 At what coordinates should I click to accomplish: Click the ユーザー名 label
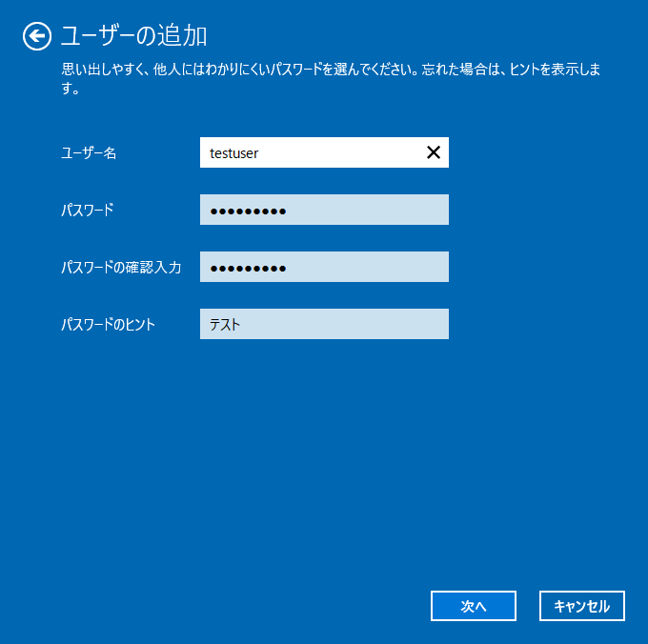point(89,152)
